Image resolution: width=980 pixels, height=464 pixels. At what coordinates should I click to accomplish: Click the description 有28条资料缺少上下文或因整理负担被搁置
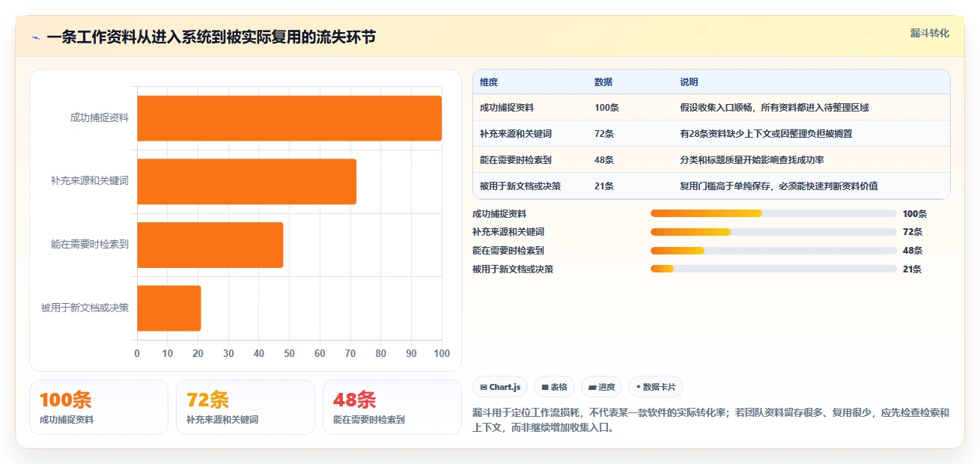click(766, 134)
